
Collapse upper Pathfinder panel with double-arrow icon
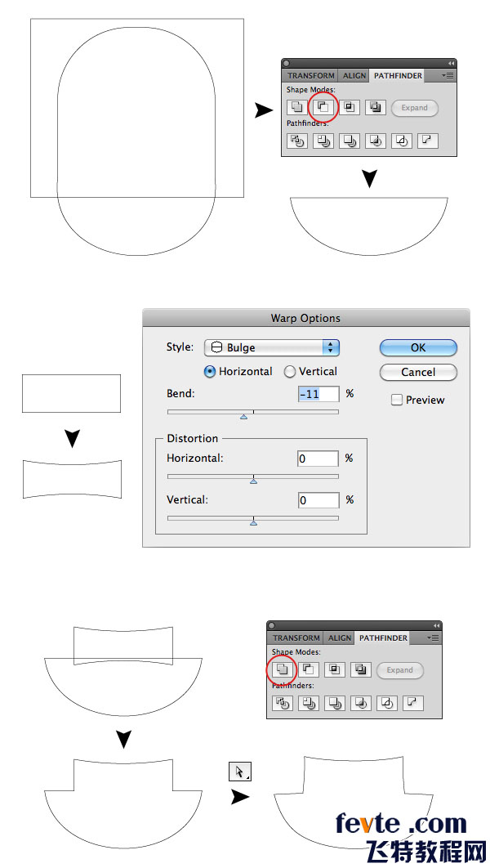click(x=451, y=63)
